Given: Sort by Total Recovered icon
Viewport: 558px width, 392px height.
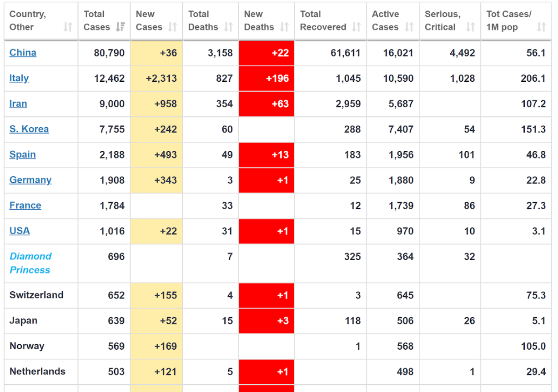Looking at the screenshot, I should (x=357, y=27).
